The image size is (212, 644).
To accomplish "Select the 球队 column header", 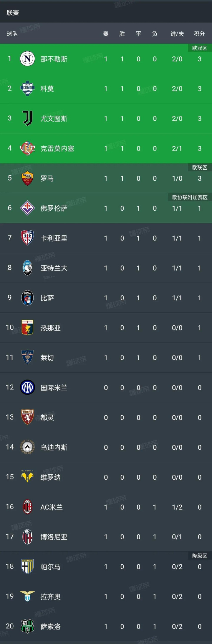I will click(12, 34).
